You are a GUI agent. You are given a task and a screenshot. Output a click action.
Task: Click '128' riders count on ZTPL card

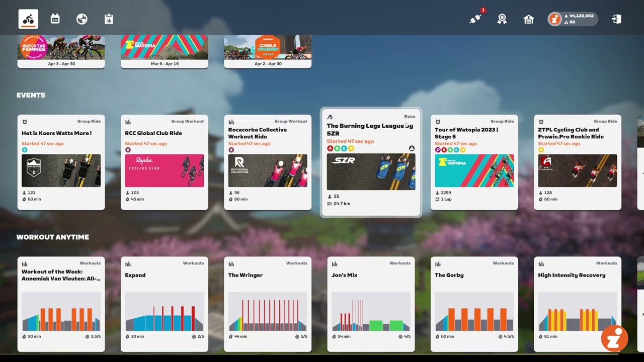click(x=548, y=193)
